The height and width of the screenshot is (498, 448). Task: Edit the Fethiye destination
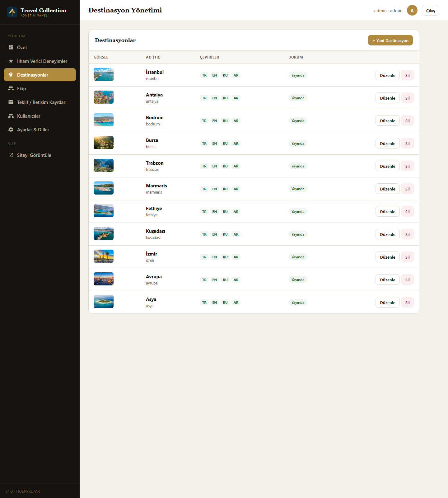(388, 211)
